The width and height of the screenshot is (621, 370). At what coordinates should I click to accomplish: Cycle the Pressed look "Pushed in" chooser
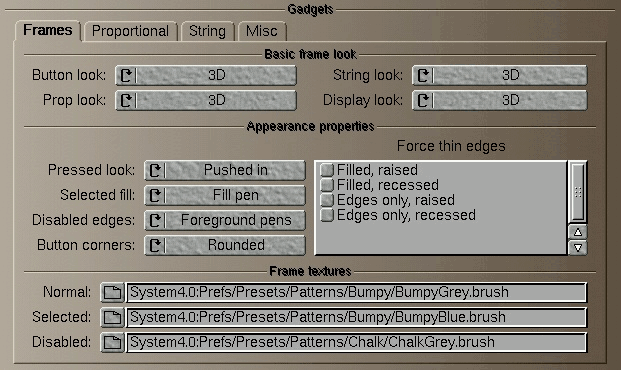(225, 170)
